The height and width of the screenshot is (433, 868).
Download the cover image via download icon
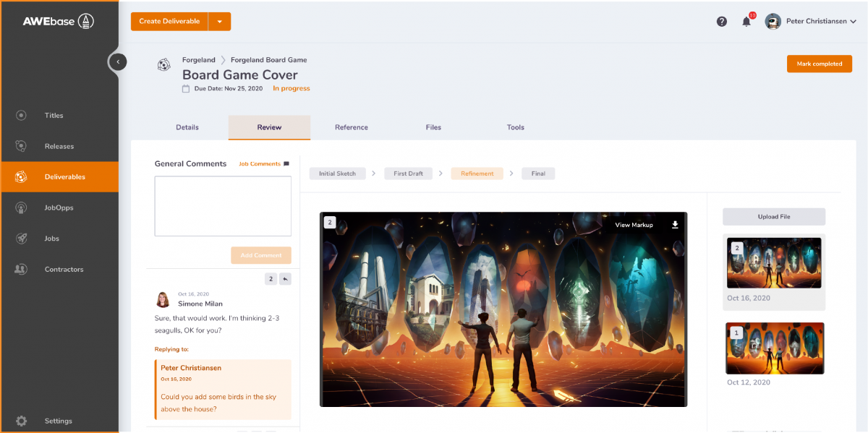click(x=675, y=225)
